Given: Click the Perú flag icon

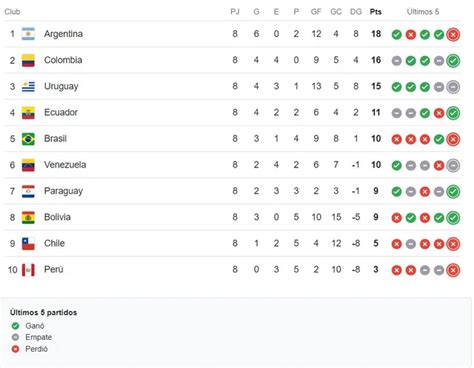Looking at the screenshot, I should [28, 270].
